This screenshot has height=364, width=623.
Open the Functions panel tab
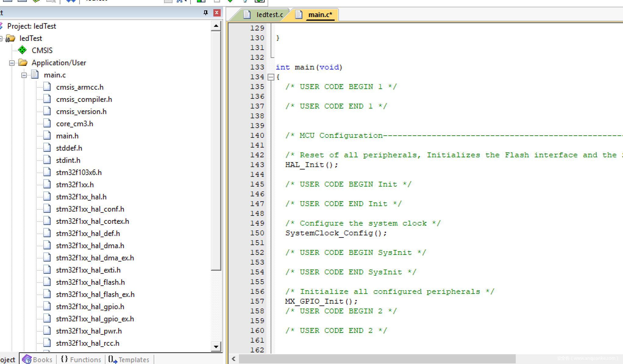click(x=81, y=359)
